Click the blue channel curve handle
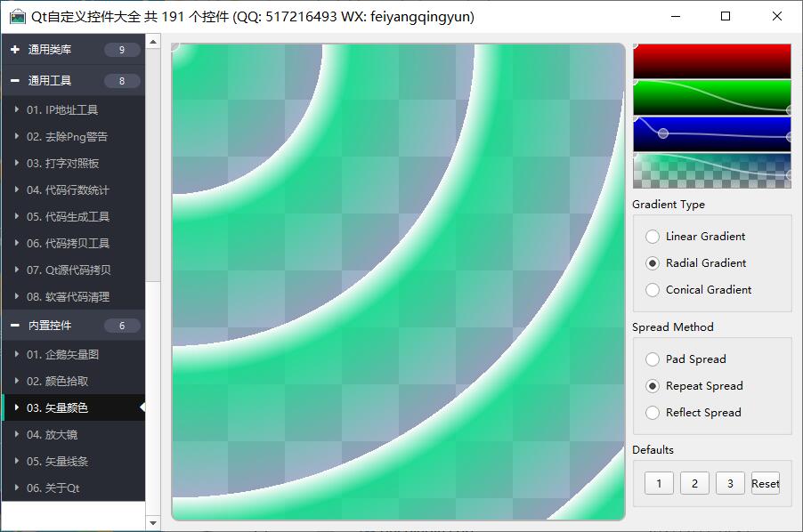 662,133
